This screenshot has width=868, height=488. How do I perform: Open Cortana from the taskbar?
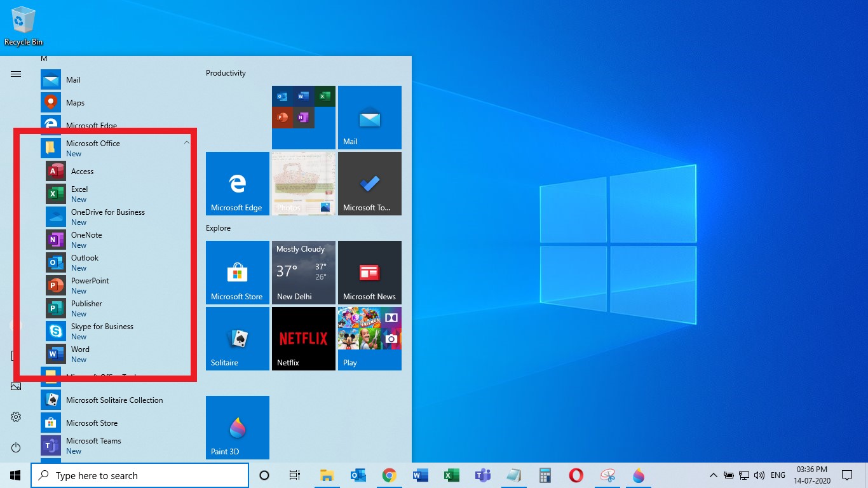264,475
